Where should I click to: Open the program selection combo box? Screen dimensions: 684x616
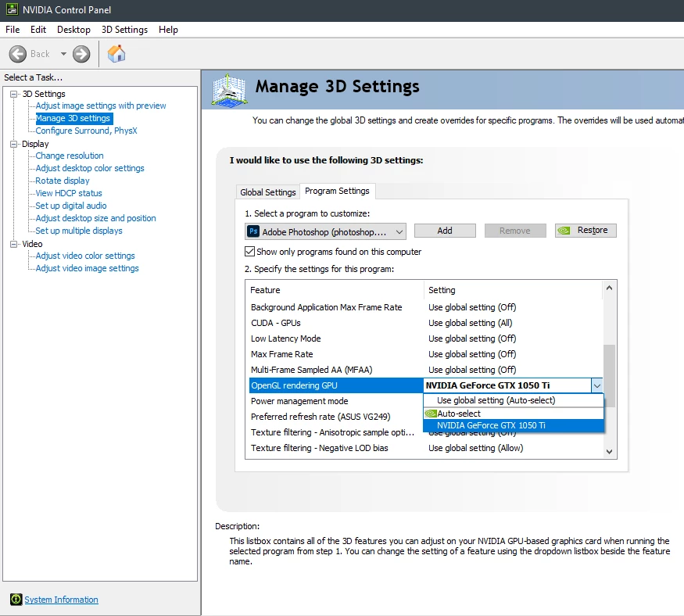pos(325,231)
